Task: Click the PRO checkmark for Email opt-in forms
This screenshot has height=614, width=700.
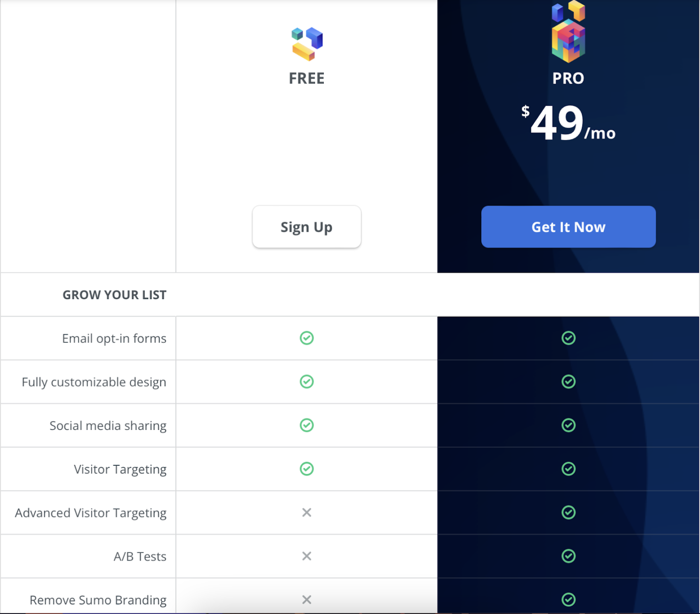Action: 568,338
